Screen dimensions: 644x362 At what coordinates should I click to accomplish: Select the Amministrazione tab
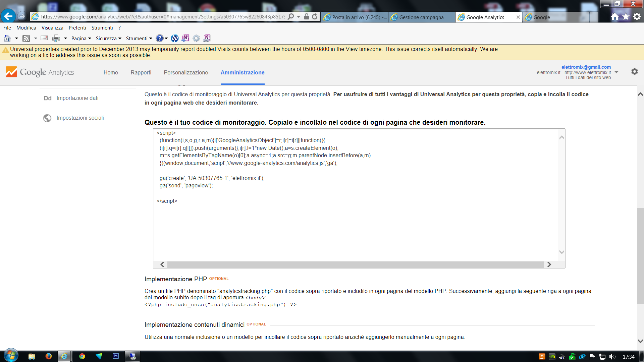coord(243,72)
